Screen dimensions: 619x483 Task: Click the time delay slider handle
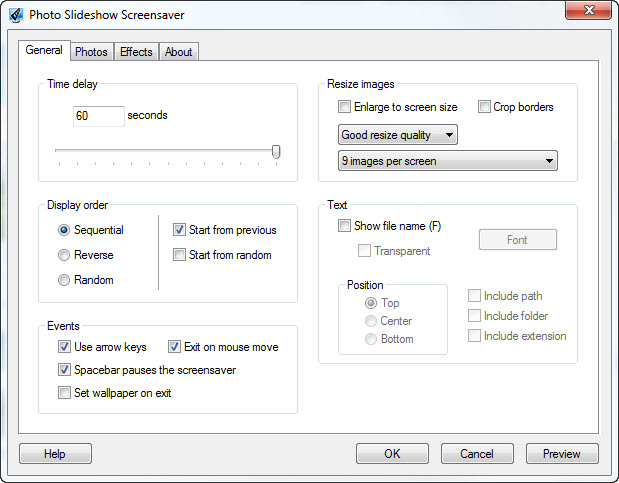click(276, 151)
